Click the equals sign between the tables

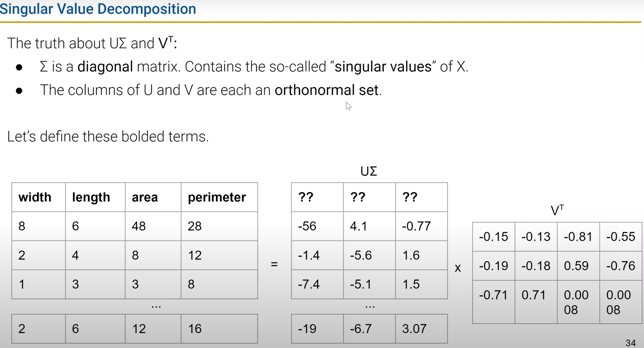274,265
